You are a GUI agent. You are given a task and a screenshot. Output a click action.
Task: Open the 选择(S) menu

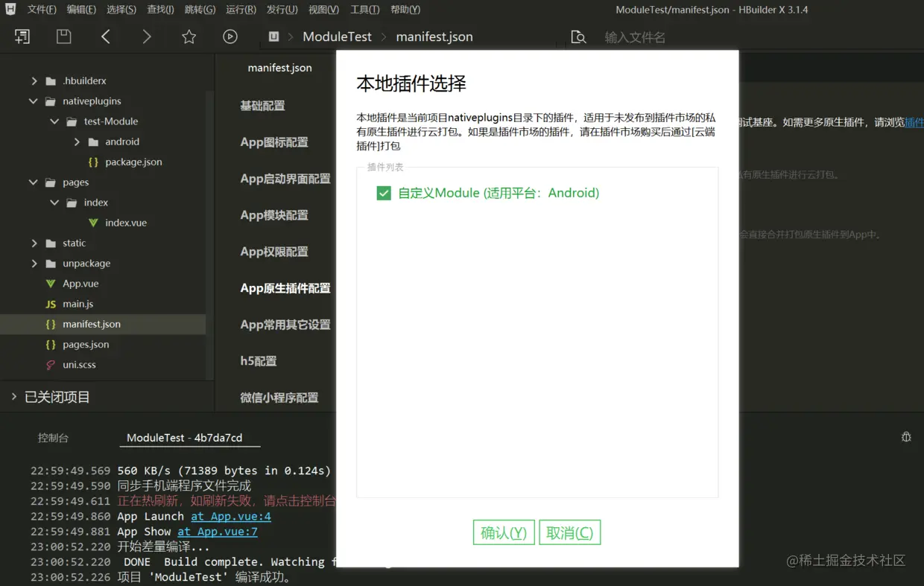point(121,10)
